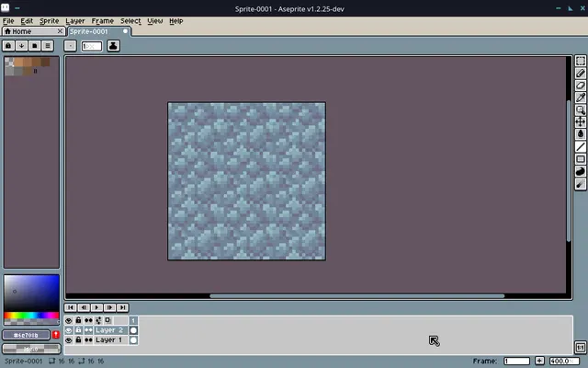Open palette options menu button
This screenshot has width=588, height=368.
click(48, 46)
